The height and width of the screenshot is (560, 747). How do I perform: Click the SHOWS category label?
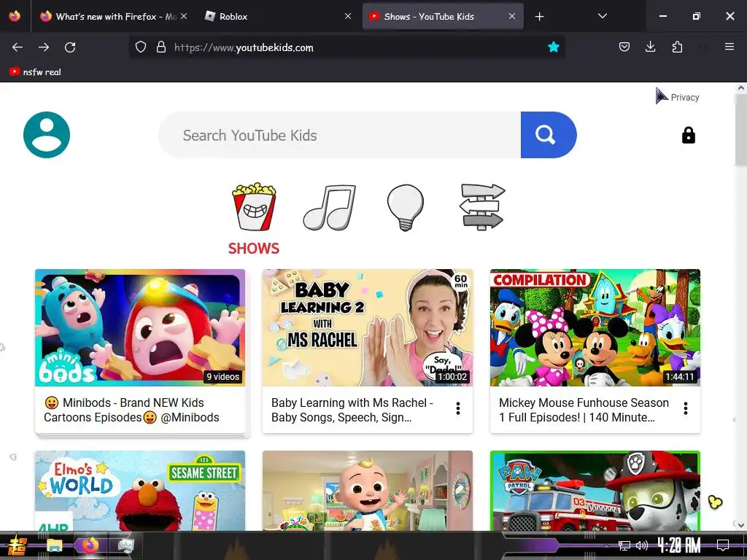[x=254, y=248]
